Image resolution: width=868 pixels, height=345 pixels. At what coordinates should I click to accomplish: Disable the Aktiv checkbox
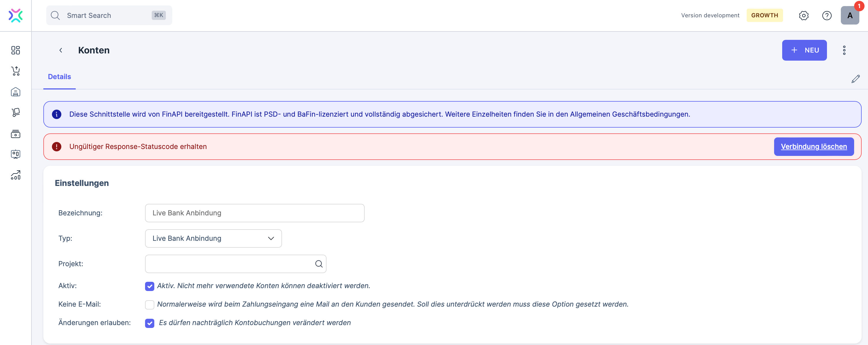(x=149, y=286)
